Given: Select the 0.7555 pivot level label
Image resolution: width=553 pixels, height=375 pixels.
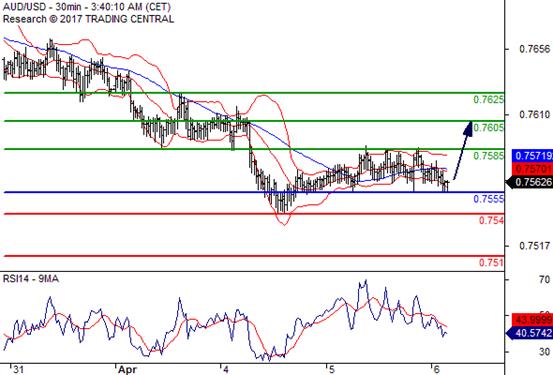Looking at the screenshot, I should [x=488, y=199].
